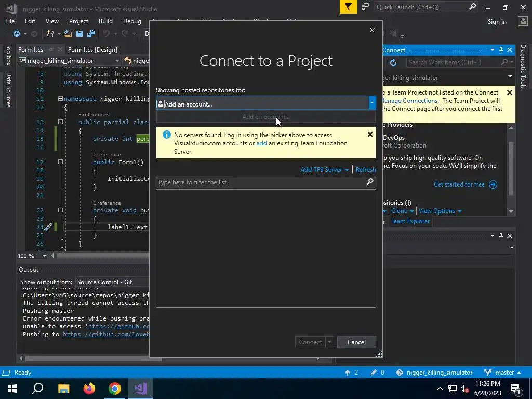Toggle auto-hide pin on Team Explorer Connect panel
The height and width of the screenshot is (399, 532).
pyautogui.click(x=501, y=50)
